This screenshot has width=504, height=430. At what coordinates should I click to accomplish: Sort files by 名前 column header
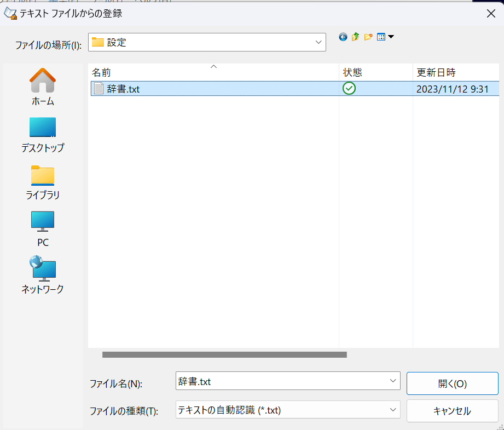(x=213, y=72)
